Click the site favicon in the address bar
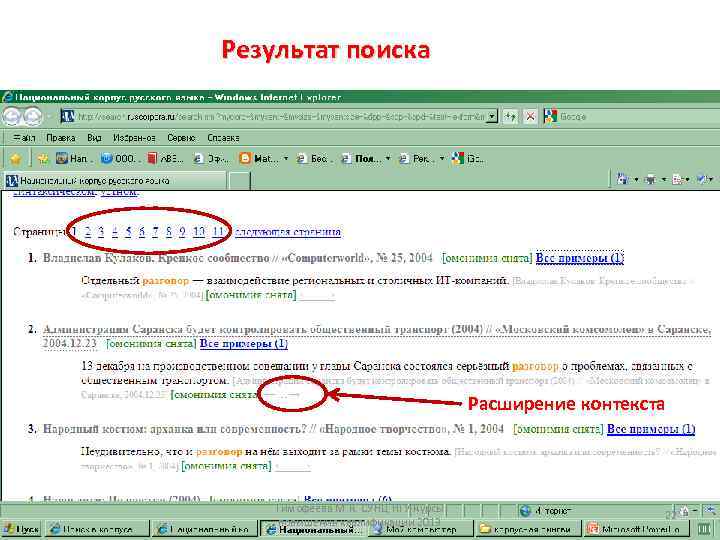 coord(68,117)
